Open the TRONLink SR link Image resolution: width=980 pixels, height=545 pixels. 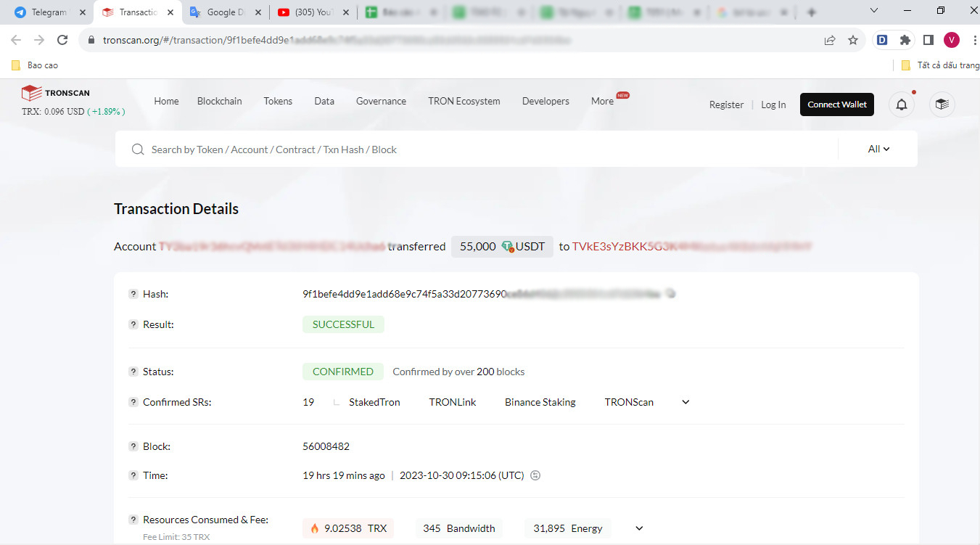[x=453, y=402]
